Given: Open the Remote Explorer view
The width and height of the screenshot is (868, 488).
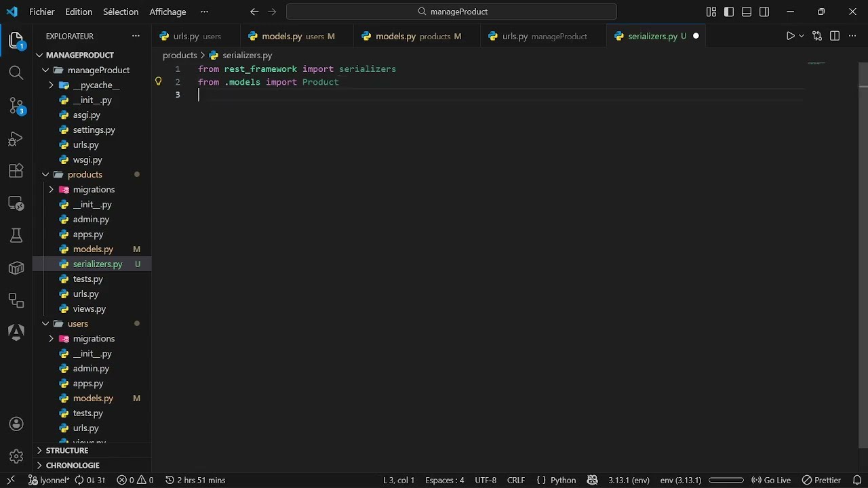Looking at the screenshot, I should [16, 203].
